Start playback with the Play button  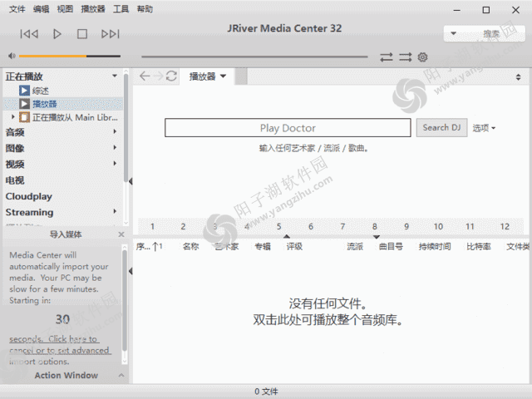click(x=57, y=34)
